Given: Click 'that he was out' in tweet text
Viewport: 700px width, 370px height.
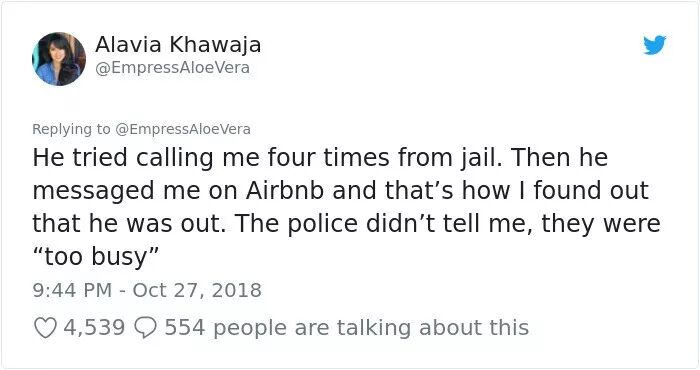Looking at the screenshot, I should click(x=125, y=223).
